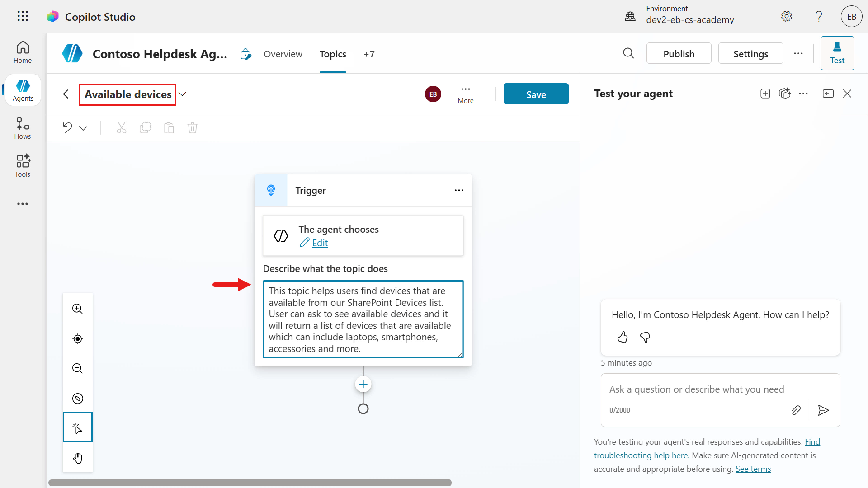Viewport: 868px width, 488px height.
Task: Click the zoom out canvas icon
Action: [x=77, y=368]
